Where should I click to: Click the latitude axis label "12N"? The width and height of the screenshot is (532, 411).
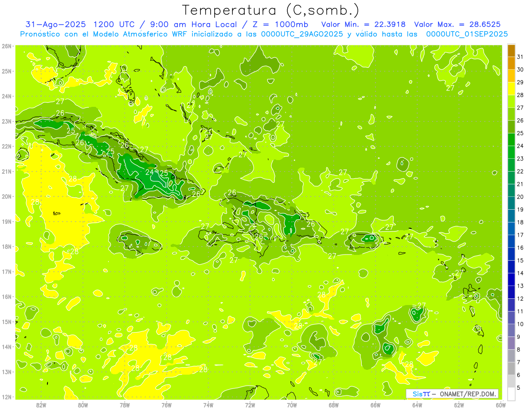[7, 397]
